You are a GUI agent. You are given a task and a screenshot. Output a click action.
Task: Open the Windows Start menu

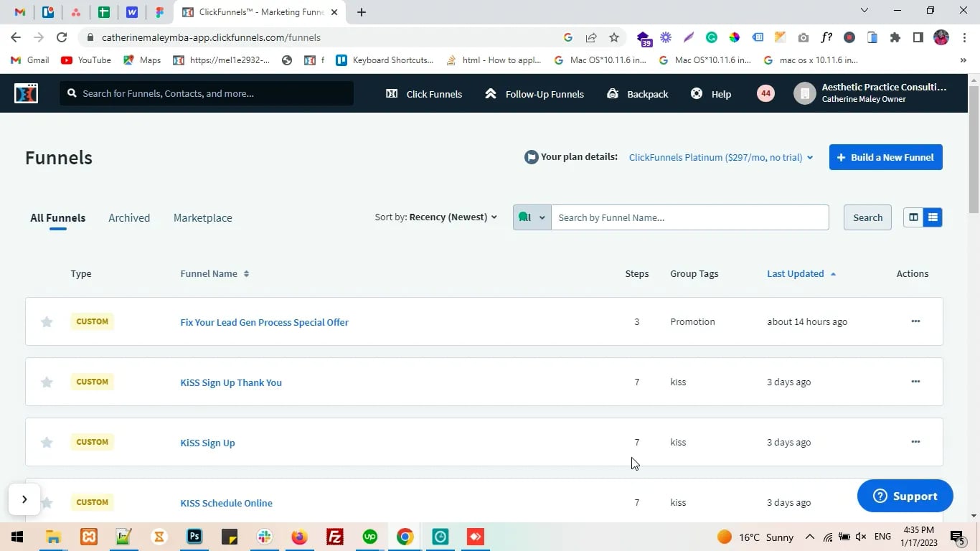point(17,537)
